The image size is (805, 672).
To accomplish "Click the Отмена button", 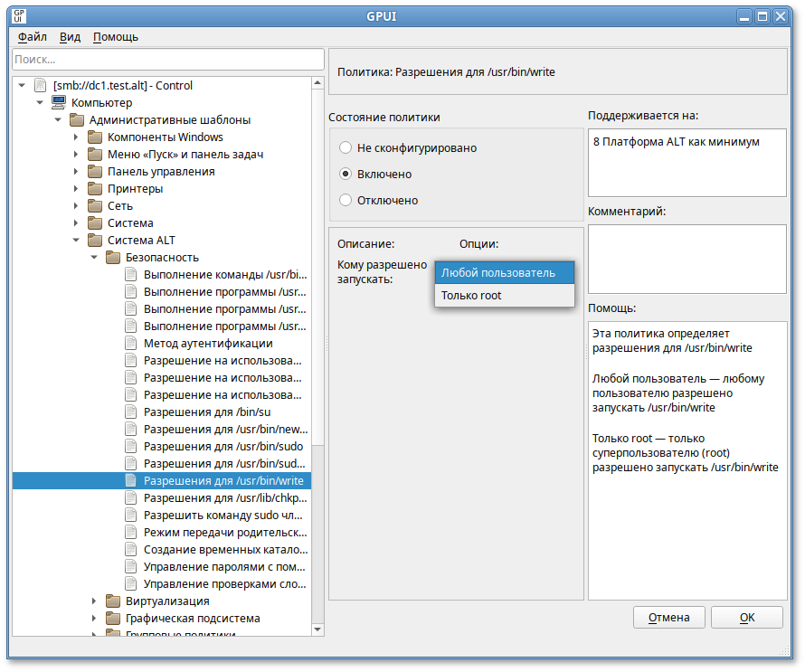I will (x=669, y=617).
